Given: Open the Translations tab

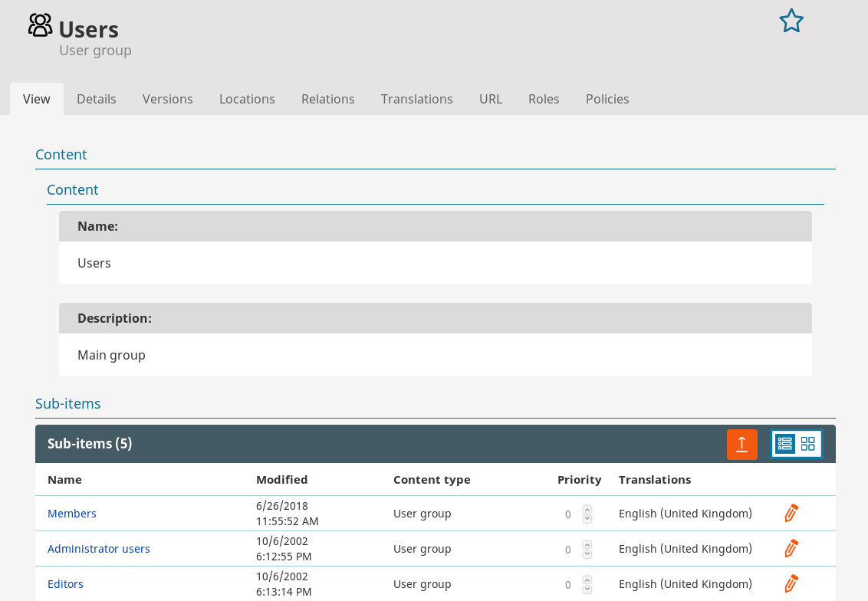Looking at the screenshot, I should coord(417,99).
